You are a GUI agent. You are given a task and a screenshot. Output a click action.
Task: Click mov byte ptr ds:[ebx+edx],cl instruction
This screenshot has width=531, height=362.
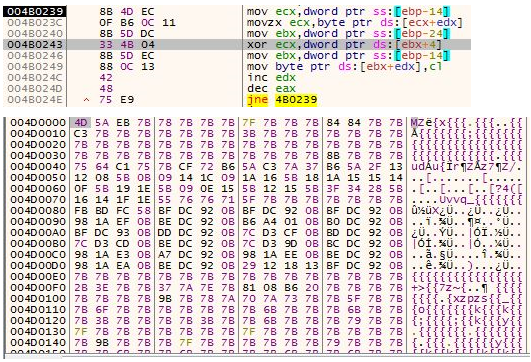click(x=344, y=66)
